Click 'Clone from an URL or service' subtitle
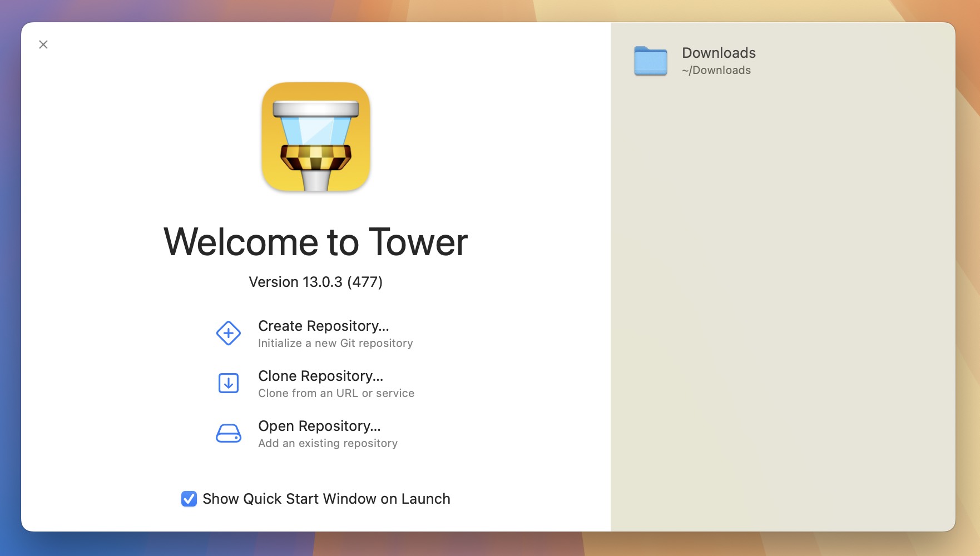This screenshot has height=556, width=980. 336,393
